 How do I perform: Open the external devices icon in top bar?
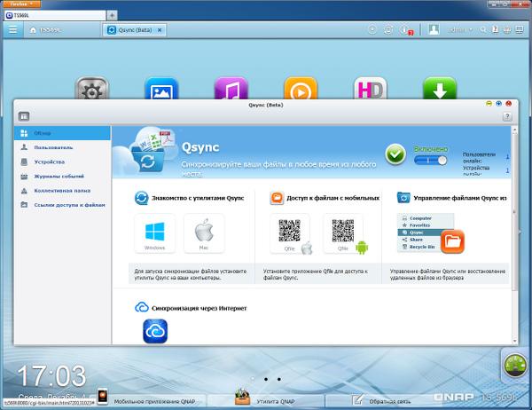[388, 29]
